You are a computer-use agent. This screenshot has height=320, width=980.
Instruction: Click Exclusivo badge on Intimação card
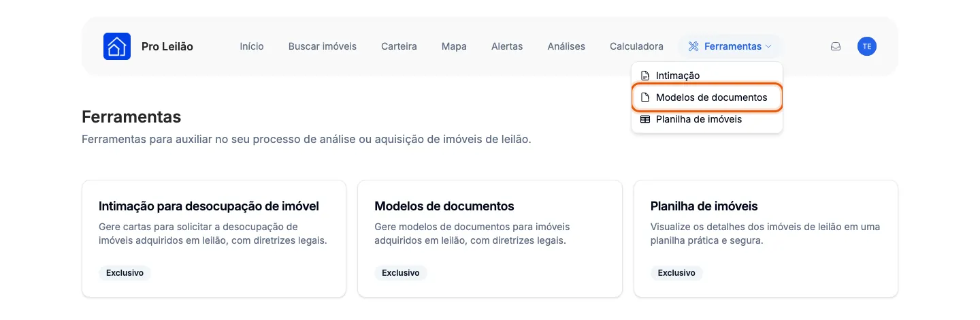pos(125,272)
